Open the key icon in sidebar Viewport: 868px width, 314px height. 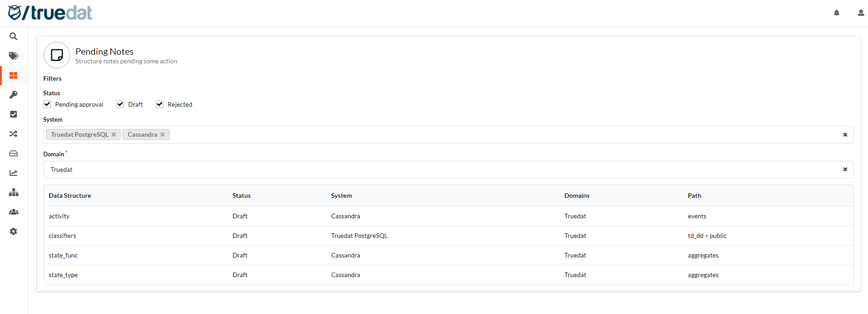click(x=14, y=95)
